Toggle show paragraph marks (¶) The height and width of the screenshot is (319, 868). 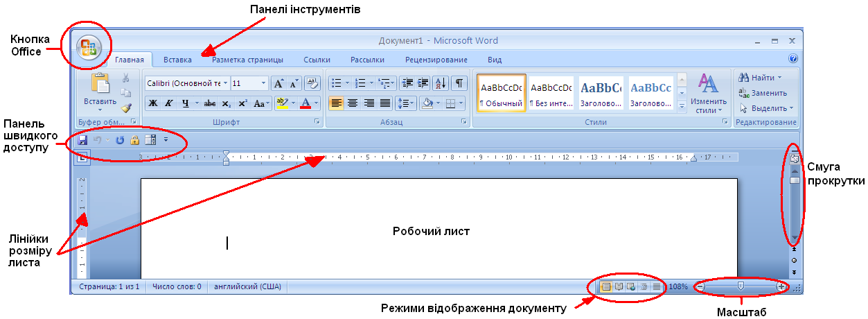click(x=459, y=83)
